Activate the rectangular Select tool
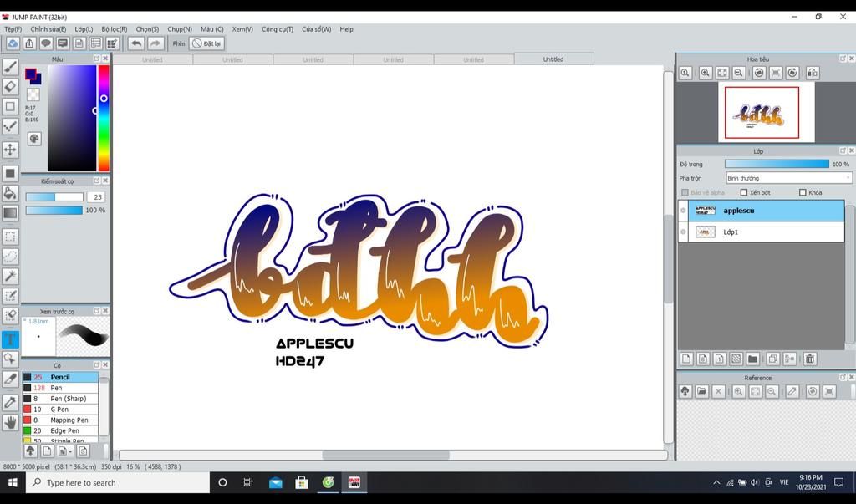 [x=10, y=237]
